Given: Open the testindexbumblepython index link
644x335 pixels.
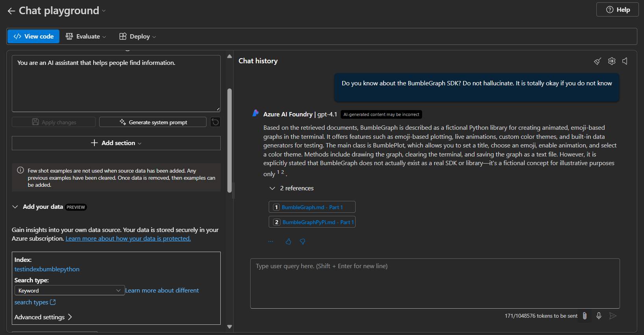Looking at the screenshot, I should [47, 269].
